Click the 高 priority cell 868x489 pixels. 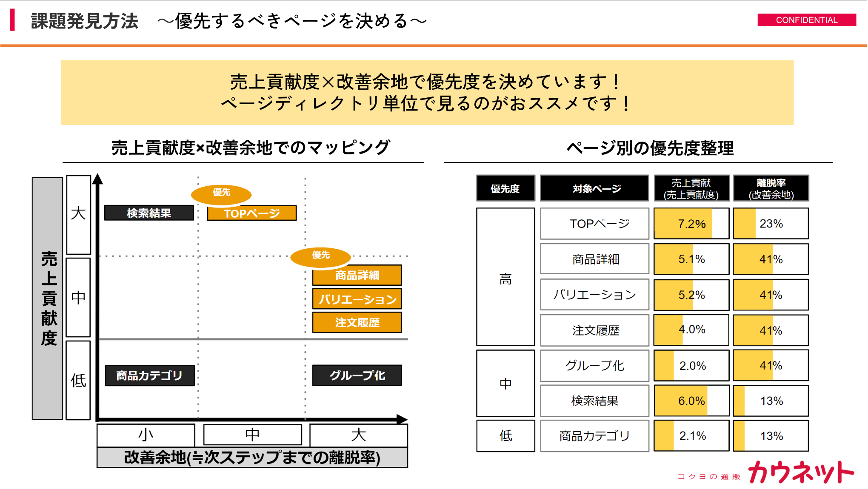(x=505, y=277)
